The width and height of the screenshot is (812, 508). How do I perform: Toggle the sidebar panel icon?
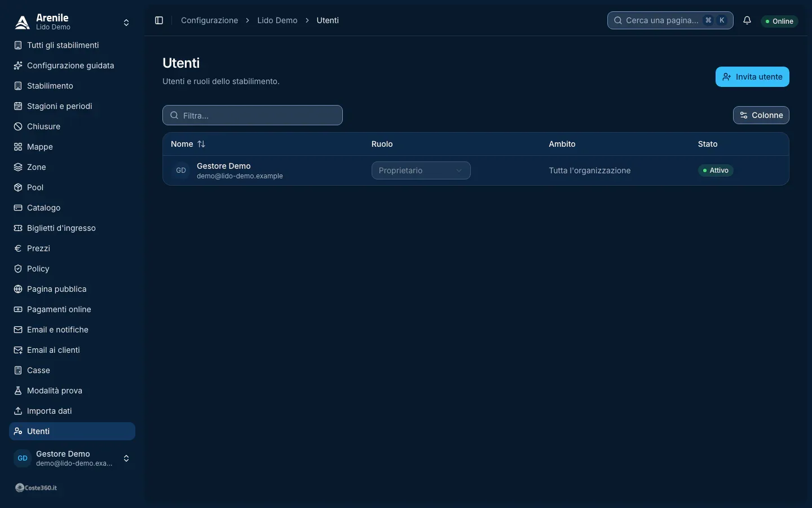(x=159, y=20)
